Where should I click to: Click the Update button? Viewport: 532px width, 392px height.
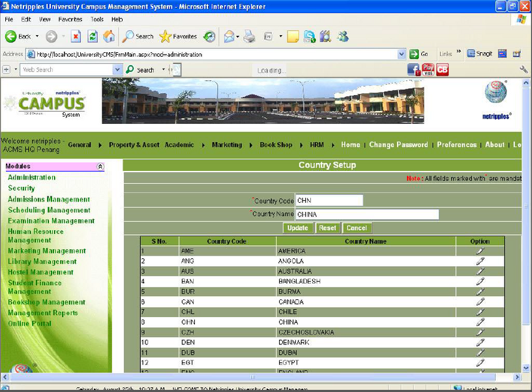click(x=297, y=228)
